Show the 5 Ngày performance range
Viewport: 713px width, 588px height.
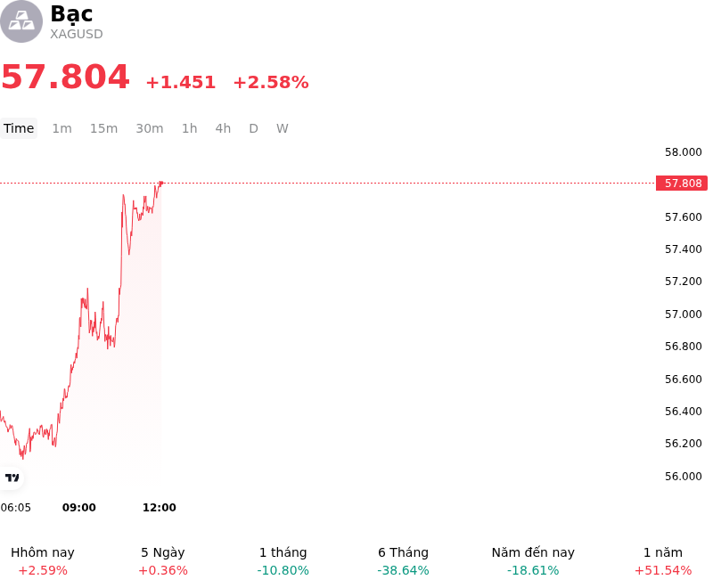pyautogui.click(x=163, y=561)
